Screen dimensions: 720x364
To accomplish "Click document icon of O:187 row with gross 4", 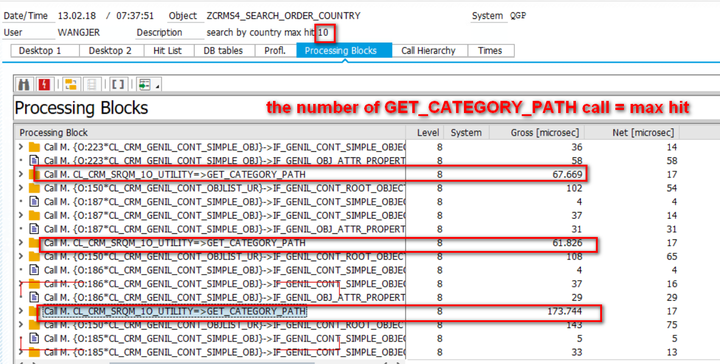I will [34, 202].
